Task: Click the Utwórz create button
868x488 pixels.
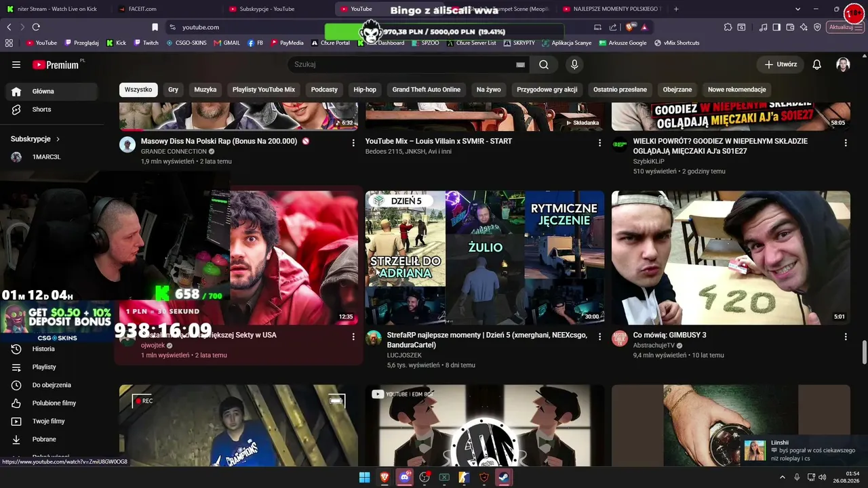Action: pyautogui.click(x=781, y=64)
